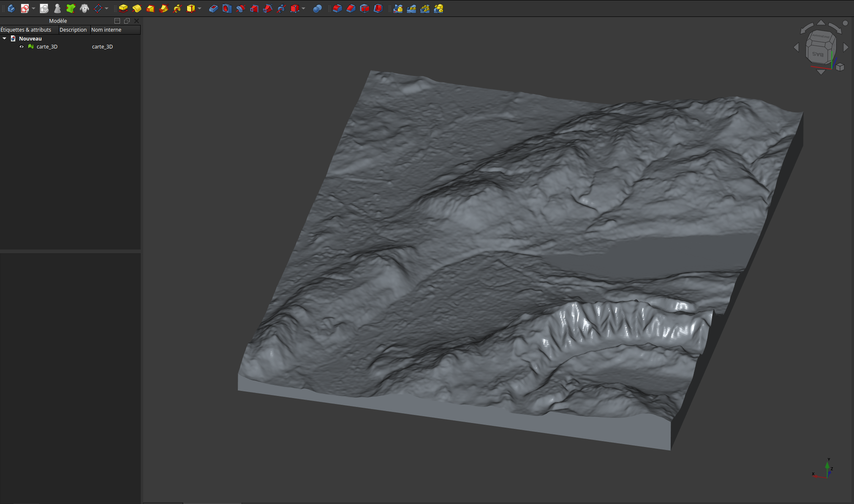The width and height of the screenshot is (854, 504).
Task: Select the Pocket tool icon
Action: coord(213,8)
